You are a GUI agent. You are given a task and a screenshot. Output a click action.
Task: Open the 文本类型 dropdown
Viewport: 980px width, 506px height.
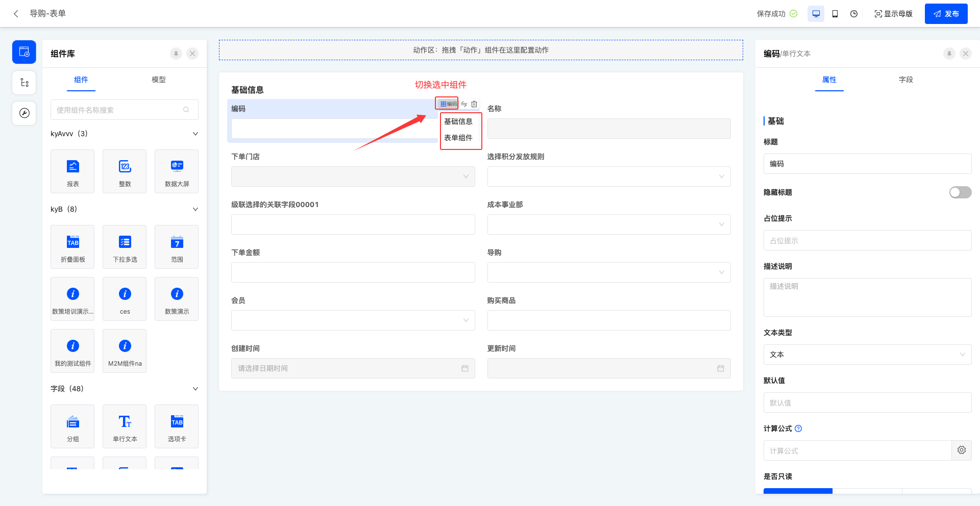[867, 355]
